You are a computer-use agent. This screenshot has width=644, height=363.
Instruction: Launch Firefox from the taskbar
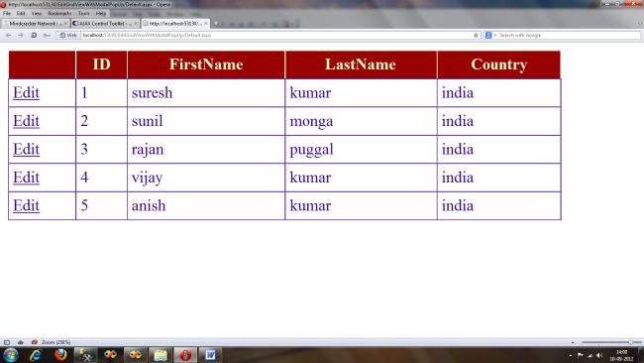pyautogui.click(x=60, y=355)
